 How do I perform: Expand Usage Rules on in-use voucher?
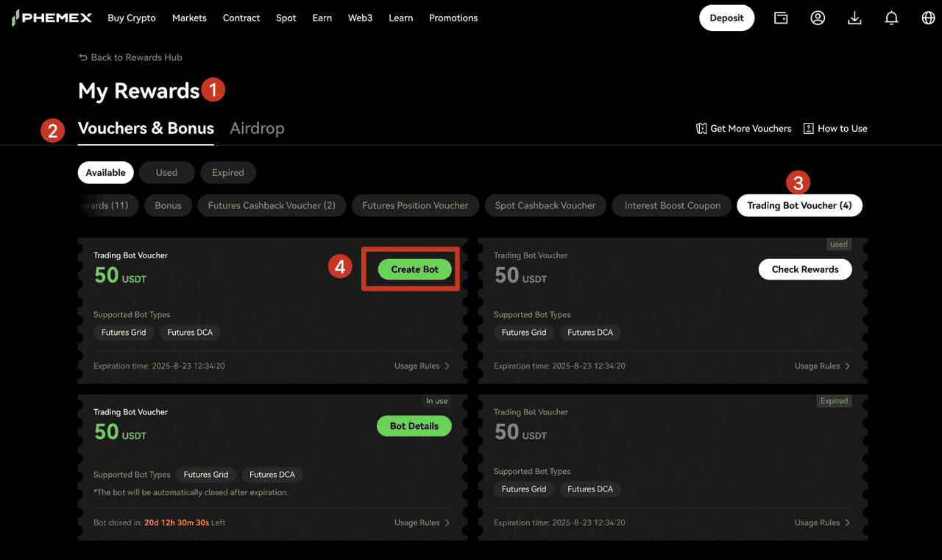click(x=422, y=522)
